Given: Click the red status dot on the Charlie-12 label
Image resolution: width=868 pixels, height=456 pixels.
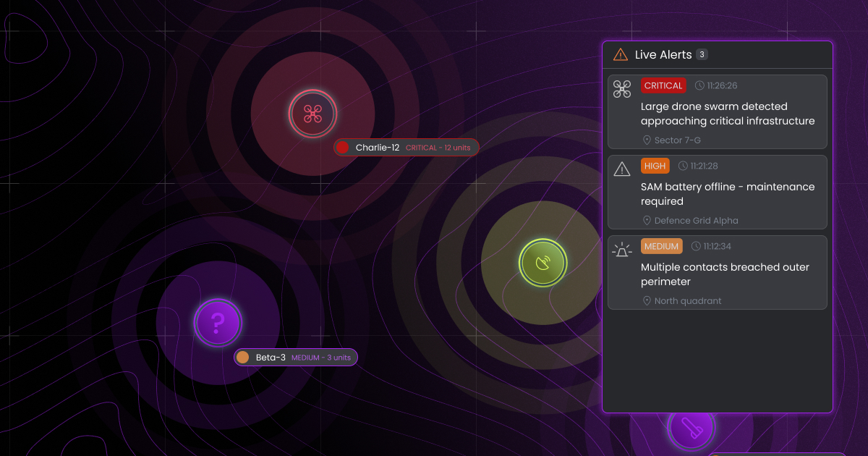Looking at the screenshot, I should 341,147.
